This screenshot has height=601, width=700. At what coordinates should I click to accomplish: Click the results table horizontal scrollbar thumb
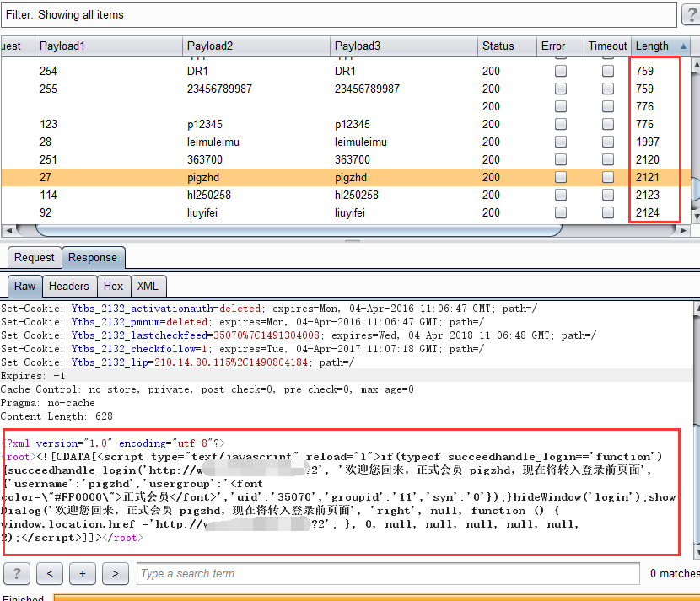coord(299,231)
